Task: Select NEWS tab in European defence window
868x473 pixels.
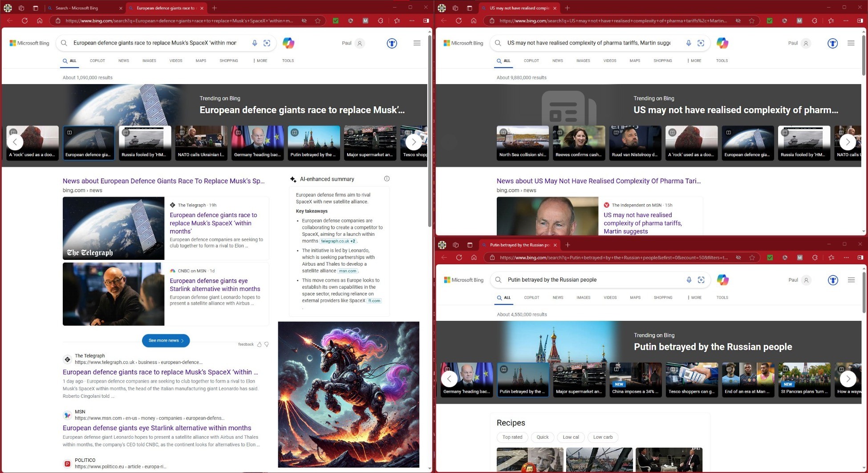Action: tap(124, 61)
